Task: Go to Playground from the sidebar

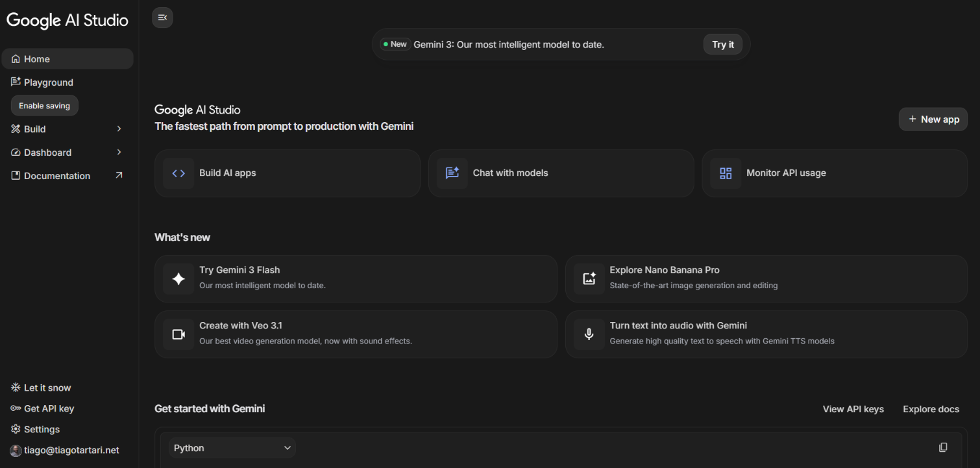Action: pos(48,82)
